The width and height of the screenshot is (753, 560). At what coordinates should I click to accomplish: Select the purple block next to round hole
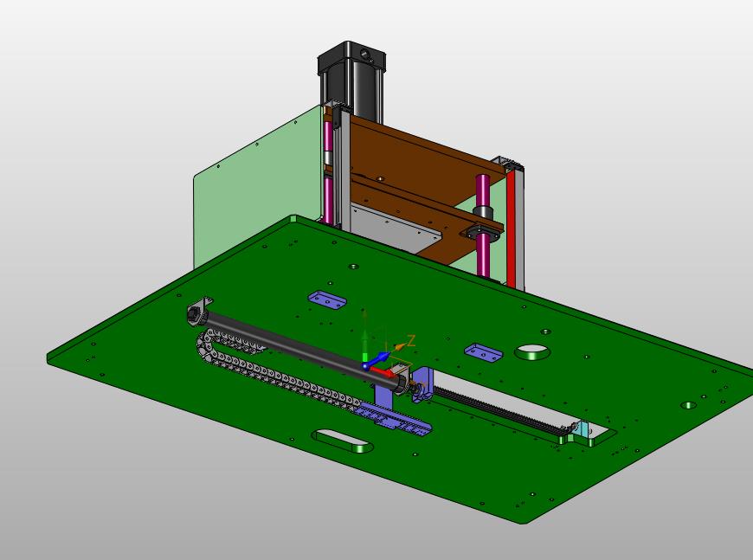pos(483,352)
